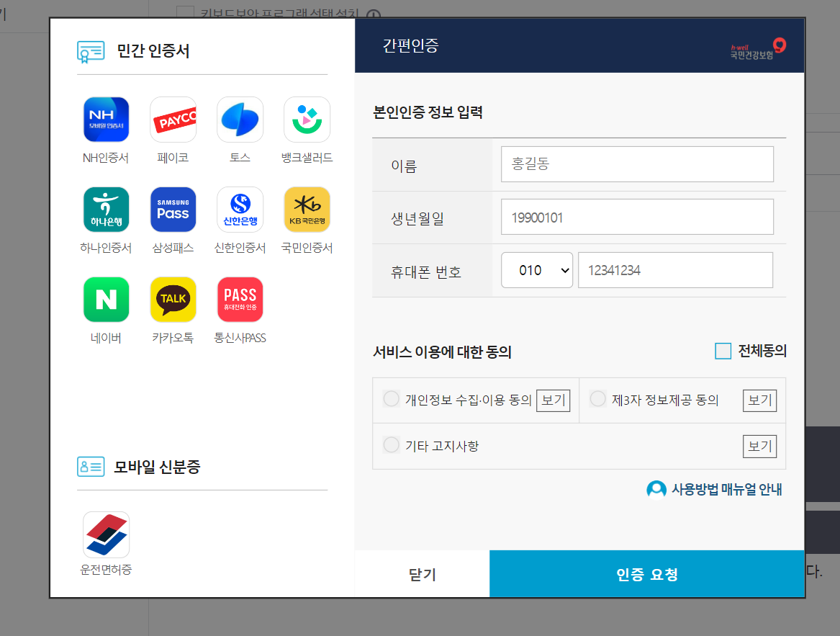This screenshot has height=636, width=840.
Task: Select the NH인증서 certificate icon
Action: [106, 120]
